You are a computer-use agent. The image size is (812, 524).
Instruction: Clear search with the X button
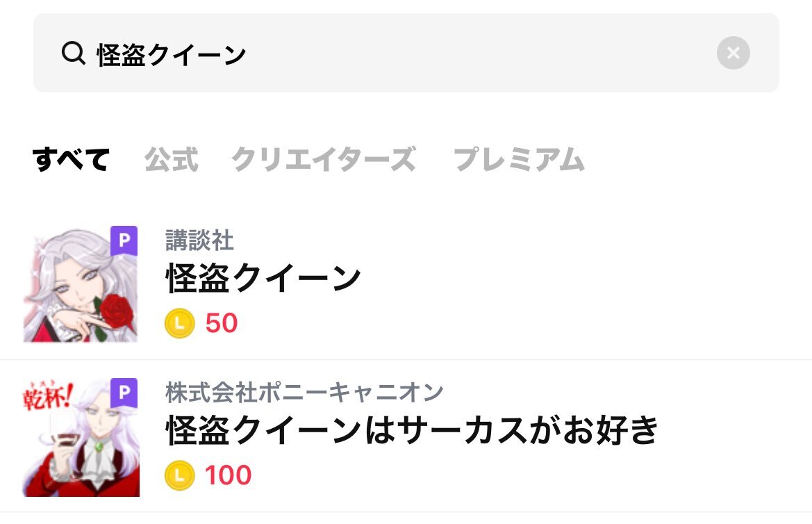point(734,53)
